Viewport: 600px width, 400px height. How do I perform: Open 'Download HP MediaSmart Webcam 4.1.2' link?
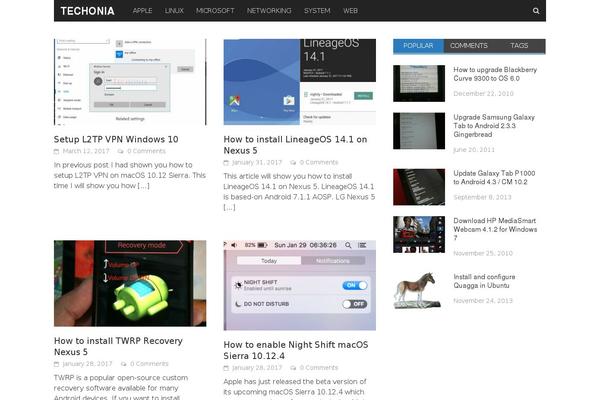[x=495, y=229]
